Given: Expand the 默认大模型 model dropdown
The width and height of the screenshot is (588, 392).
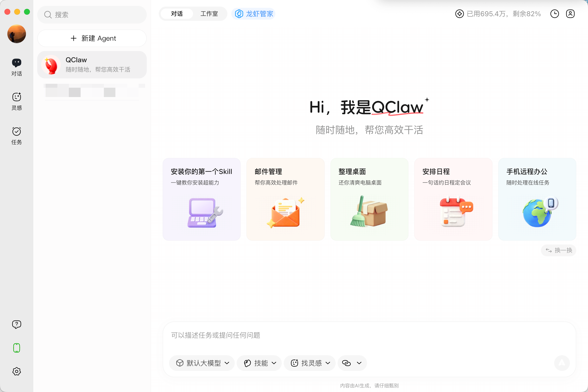Looking at the screenshot, I should 202,363.
